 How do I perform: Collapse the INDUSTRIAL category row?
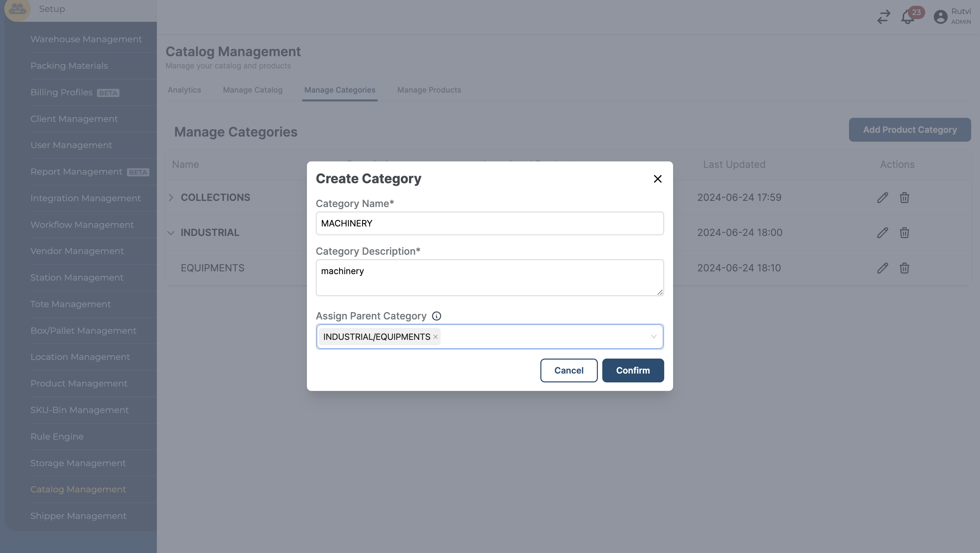click(x=171, y=233)
